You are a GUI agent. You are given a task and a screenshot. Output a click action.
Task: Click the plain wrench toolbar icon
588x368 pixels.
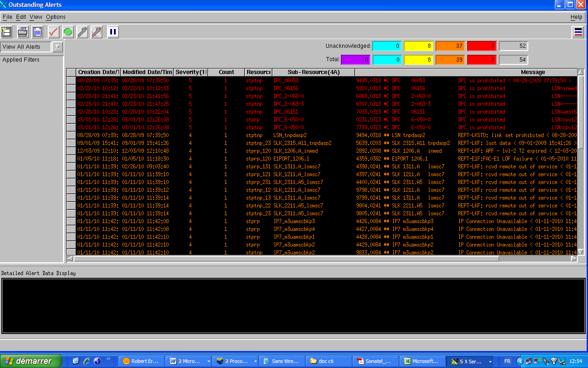tap(82, 32)
